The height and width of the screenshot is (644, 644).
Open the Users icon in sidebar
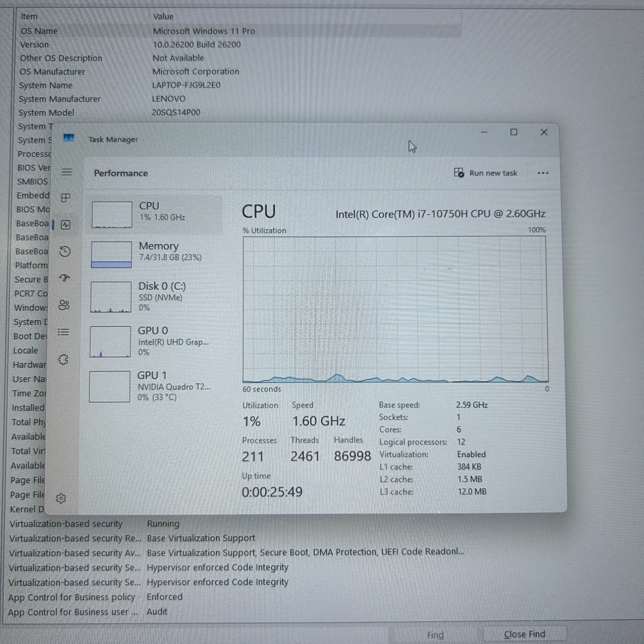point(64,305)
